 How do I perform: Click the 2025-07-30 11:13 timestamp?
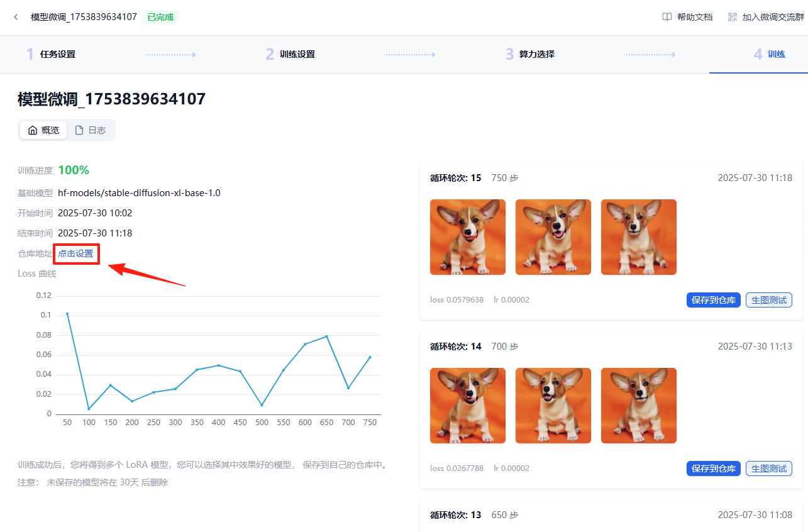pyautogui.click(x=755, y=346)
